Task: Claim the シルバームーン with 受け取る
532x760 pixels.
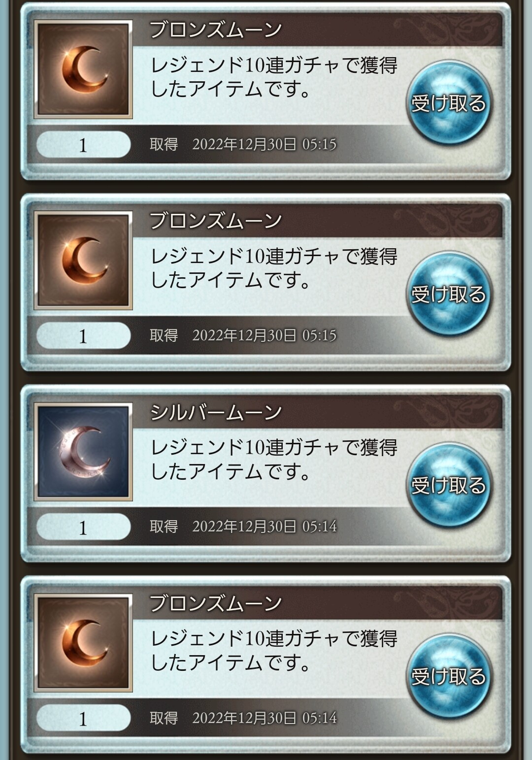Action: (449, 484)
